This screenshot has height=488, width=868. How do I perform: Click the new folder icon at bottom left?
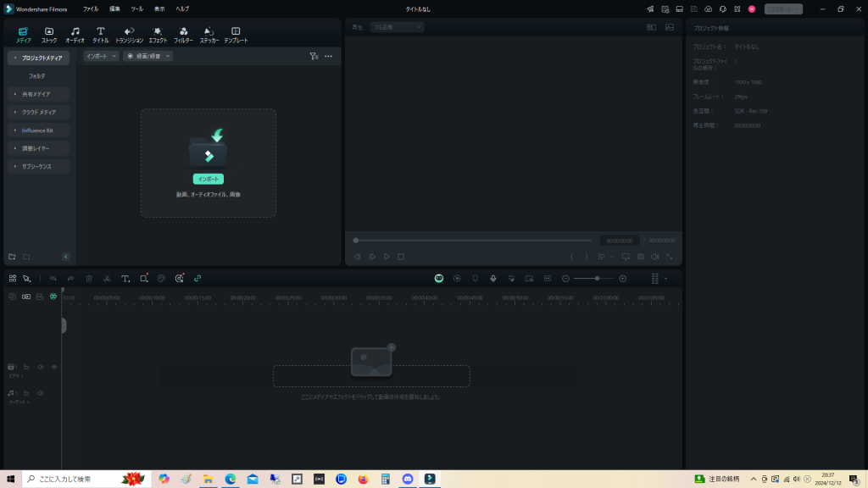12,256
